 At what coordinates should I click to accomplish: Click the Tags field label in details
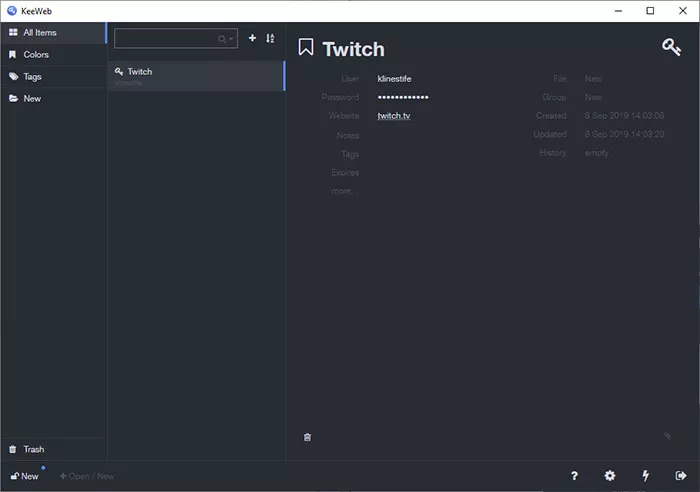350,154
